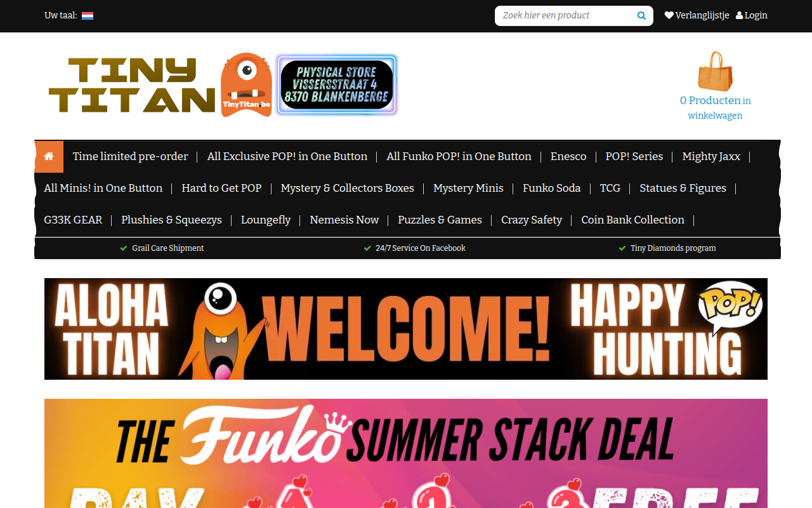Go to G33K GEAR category
This screenshot has height=508, width=812.
(x=73, y=220)
